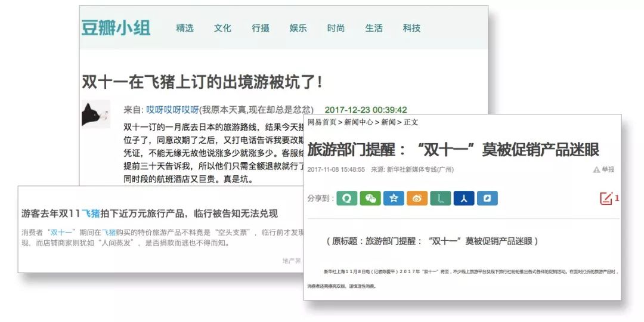Switch to the 行摄 tab
644x322 pixels.
point(261,28)
